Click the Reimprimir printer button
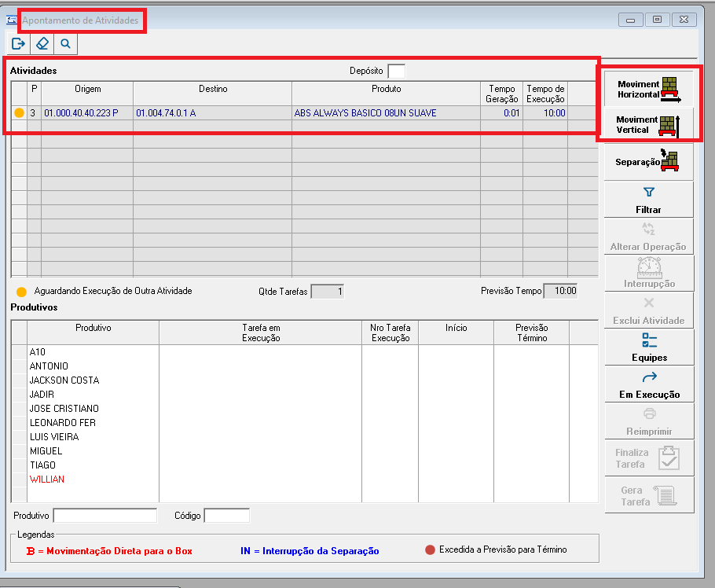715x588 pixels. 648,421
